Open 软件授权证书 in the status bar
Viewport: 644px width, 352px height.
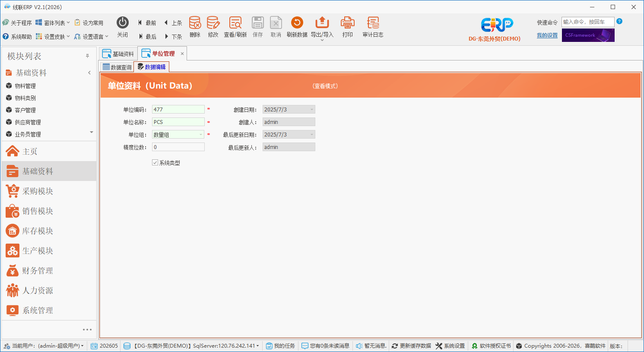(x=491, y=346)
